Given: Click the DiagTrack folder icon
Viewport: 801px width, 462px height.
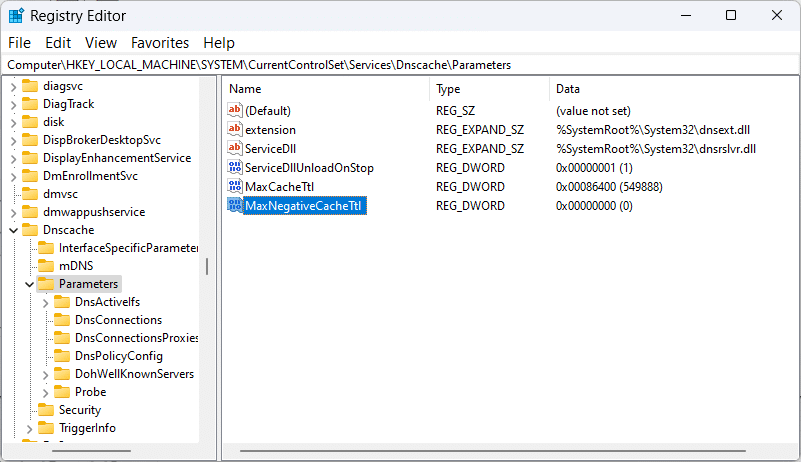Looking at the screenshot, I should (x=30, y=104).
